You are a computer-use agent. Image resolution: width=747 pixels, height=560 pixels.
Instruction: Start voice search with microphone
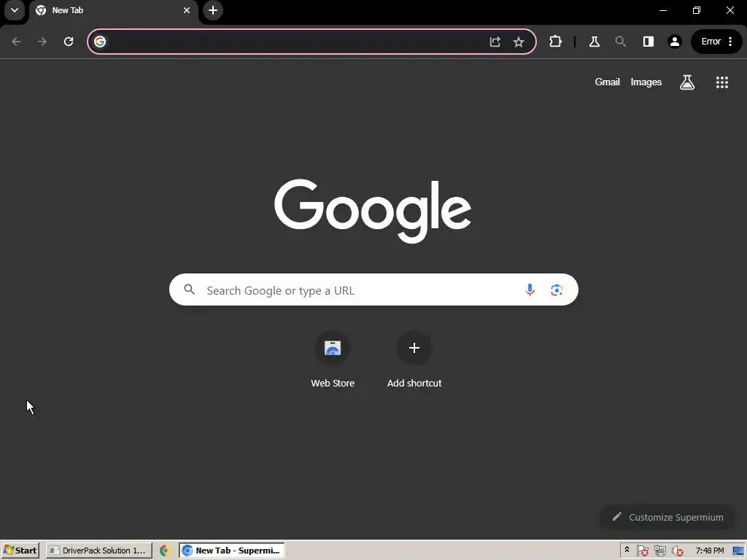530,289
